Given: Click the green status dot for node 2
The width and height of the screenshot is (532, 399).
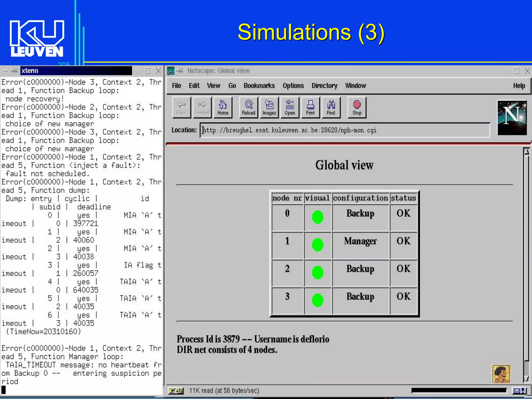Looking at the screenshot, I should (x=317, y=272).
